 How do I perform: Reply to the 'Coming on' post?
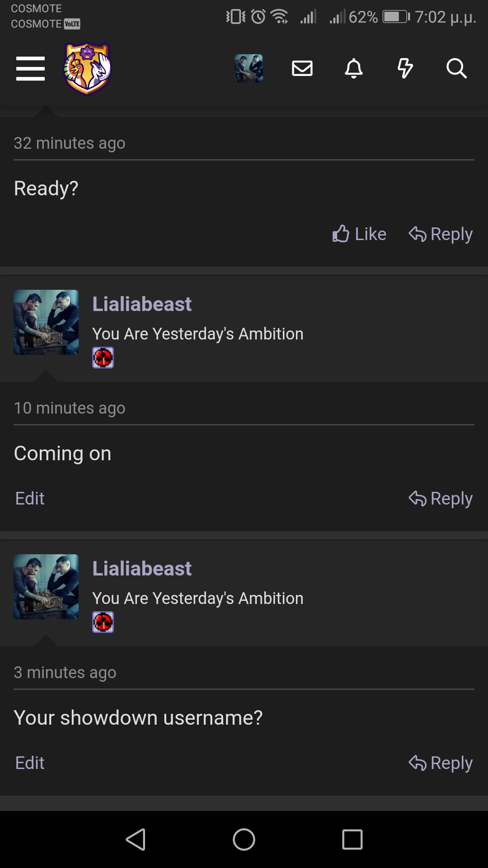click(441, 498)
